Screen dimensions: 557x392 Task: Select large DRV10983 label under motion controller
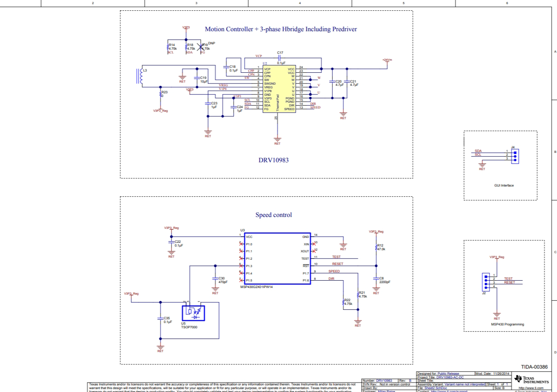coord(274,160)
